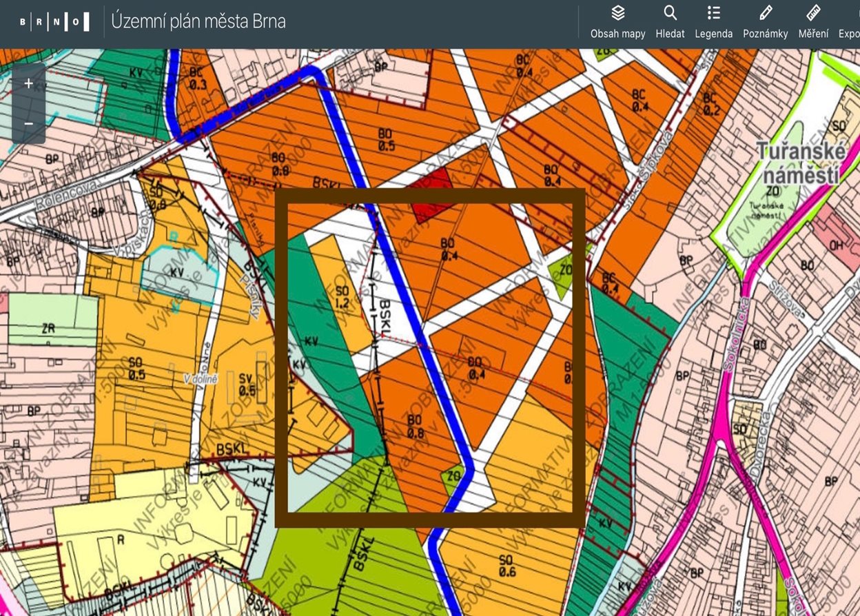
Task: Open the Obsah mapy layers icon
Action: (x=617, y=13)
